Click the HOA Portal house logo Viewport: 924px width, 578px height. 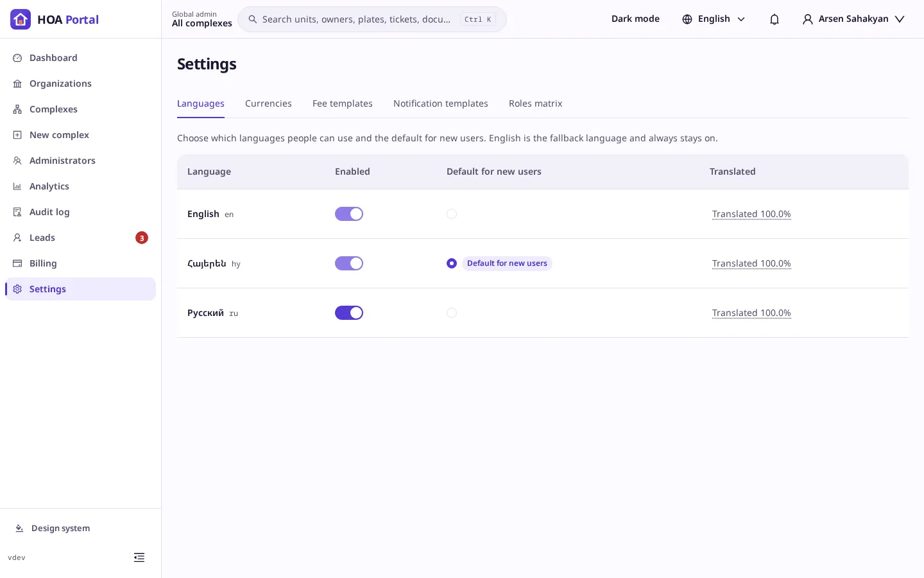(x=21, y=19)
